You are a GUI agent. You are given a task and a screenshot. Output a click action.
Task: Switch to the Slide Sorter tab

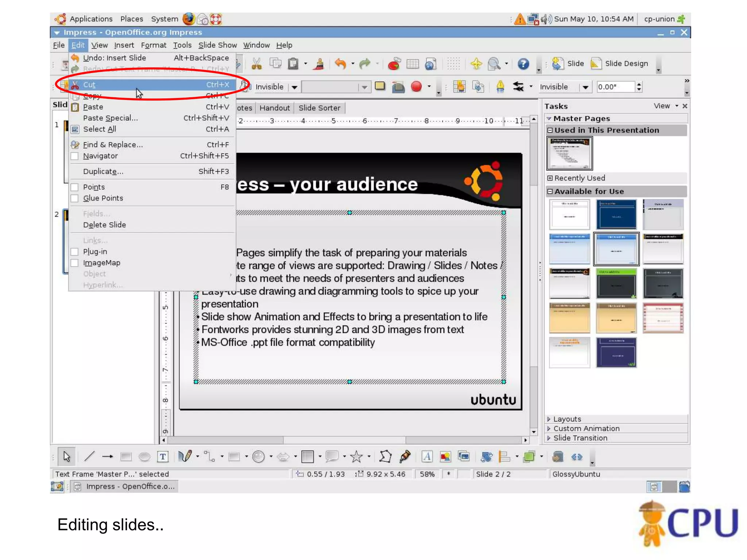[319, 108]
